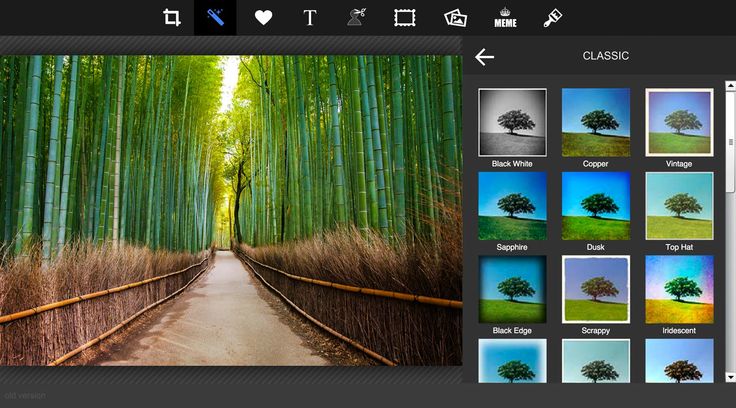
Task: Click the 'Copper' label text
Action: (x=596, y=164)
